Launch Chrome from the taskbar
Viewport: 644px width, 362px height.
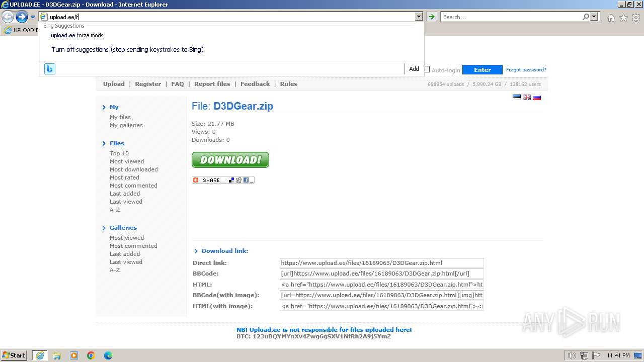[91, 355]
